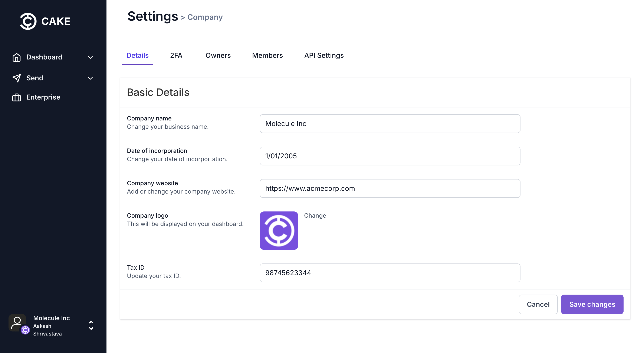
Task: Click the 'Company name' label
Action: pyautogui.click(x=149, y=118)
